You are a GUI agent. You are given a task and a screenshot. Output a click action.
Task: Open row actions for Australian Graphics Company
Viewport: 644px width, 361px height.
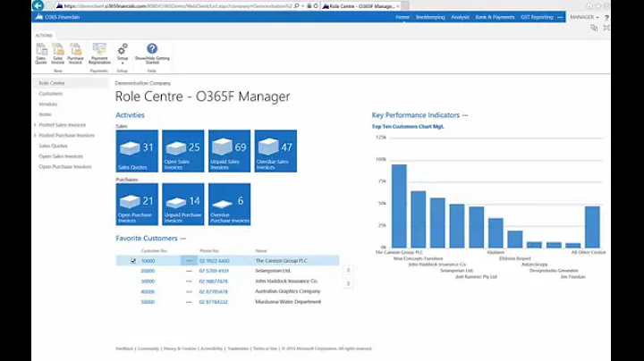(x=189, y=291)
